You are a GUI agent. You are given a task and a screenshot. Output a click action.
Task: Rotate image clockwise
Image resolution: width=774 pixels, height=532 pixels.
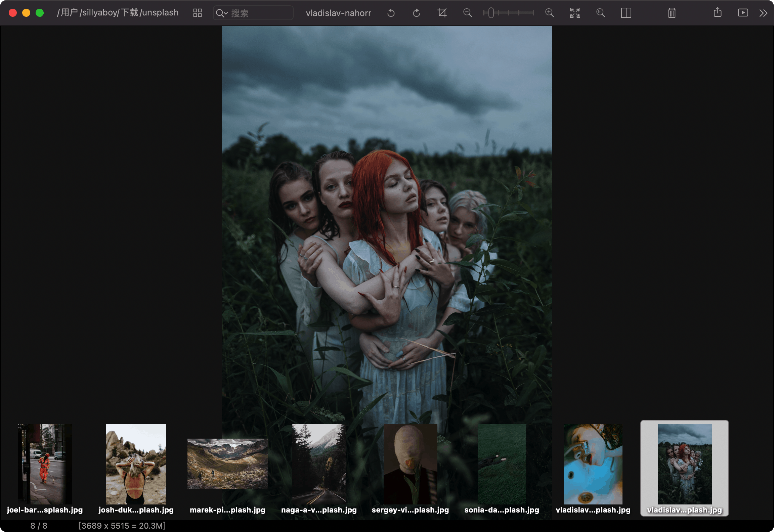(x=416, y=13)
